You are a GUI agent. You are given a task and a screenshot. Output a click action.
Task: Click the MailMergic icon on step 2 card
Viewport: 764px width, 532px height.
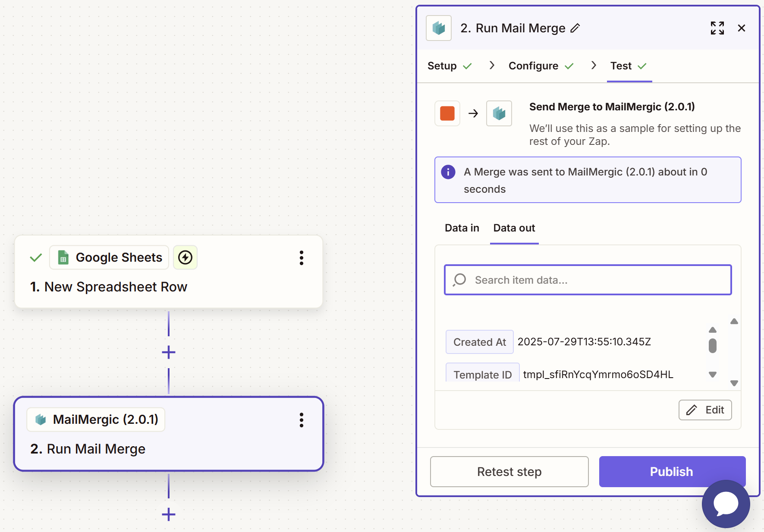(x=40, y=419)
